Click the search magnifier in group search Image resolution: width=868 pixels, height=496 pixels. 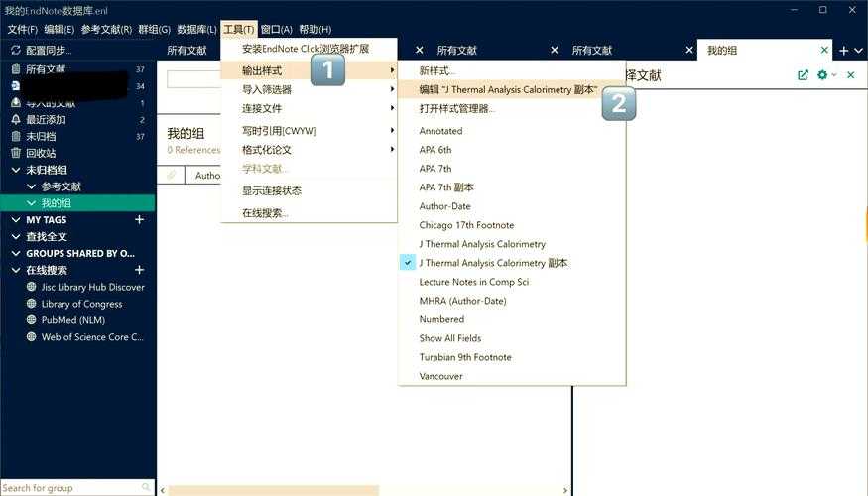coord(146,487)
